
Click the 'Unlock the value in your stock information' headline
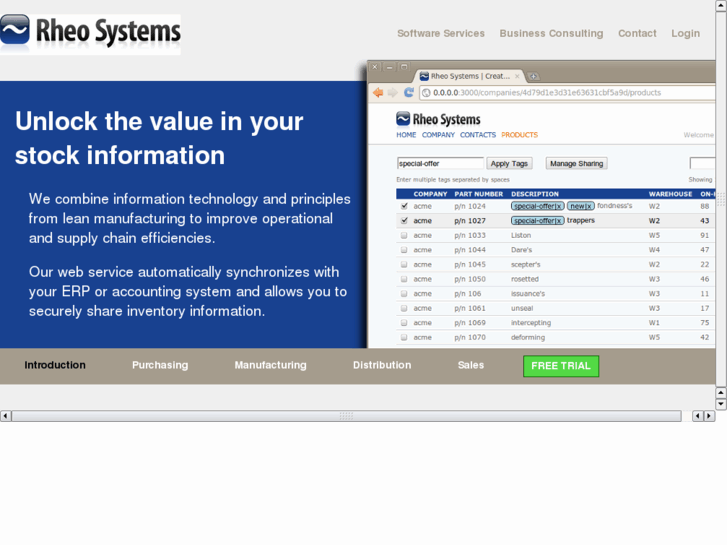coord(159,138)
